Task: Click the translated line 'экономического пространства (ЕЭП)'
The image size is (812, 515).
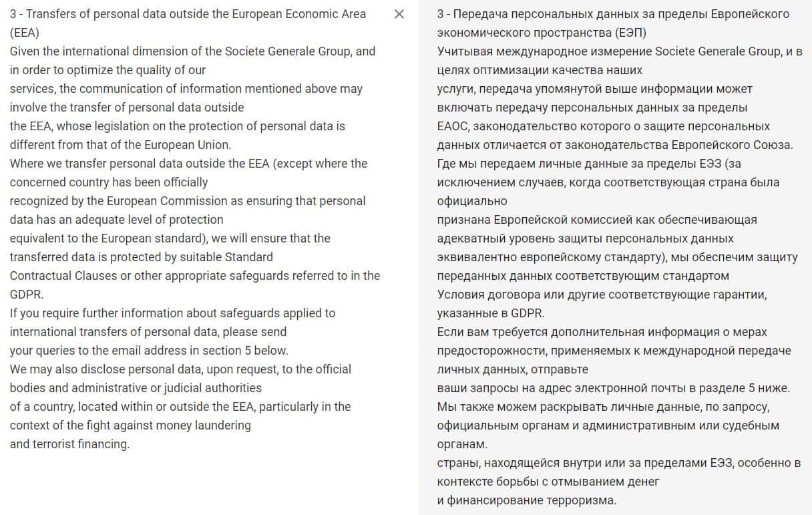Action: pos(542,33)
